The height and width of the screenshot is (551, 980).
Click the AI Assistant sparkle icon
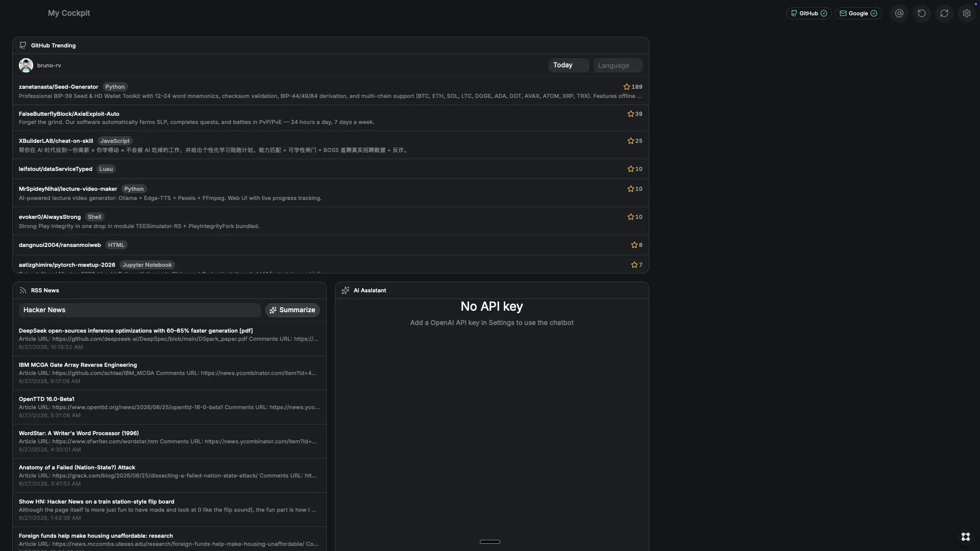click(346, 290)
